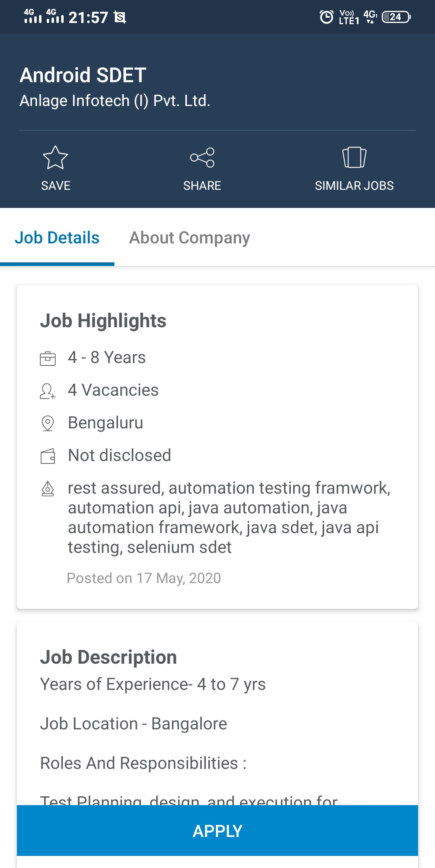Tap the location pin icon
This screenshot has width=435, height=868.
click(x=48, y=424)
